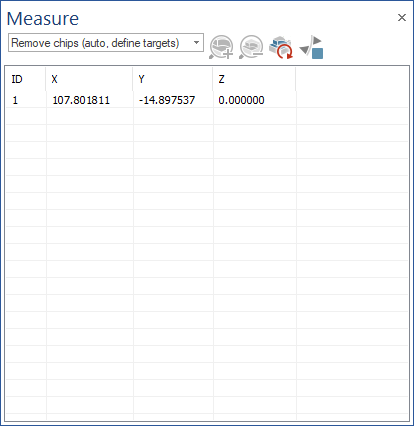414x426 pixels.
Task: Click the empty cell right of the 0.000000 value
Action: pos(352,100)
